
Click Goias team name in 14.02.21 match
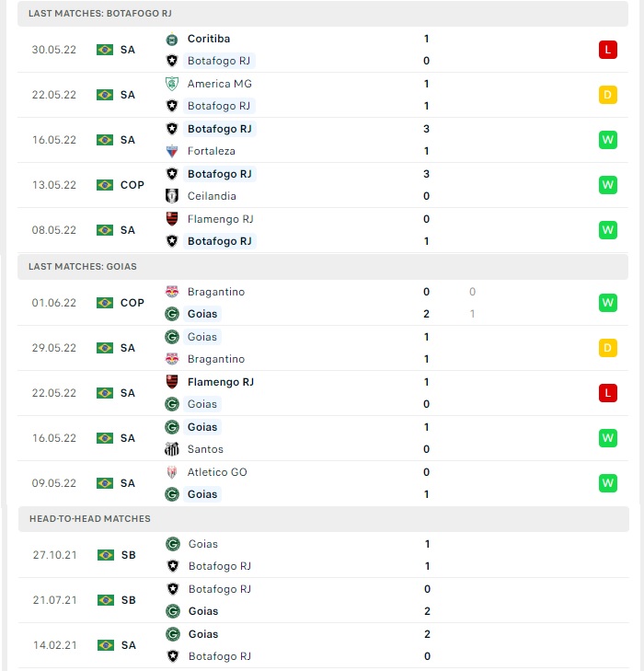pos(203,634)
